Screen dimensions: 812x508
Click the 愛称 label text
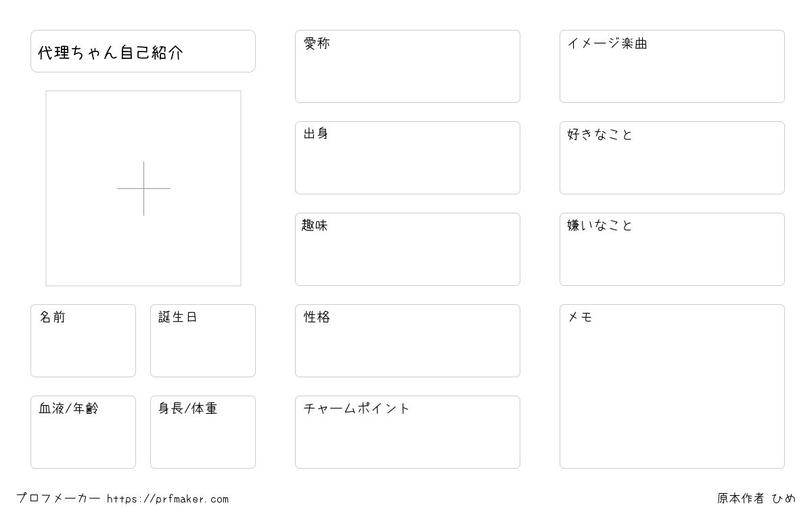coord(317,43)
